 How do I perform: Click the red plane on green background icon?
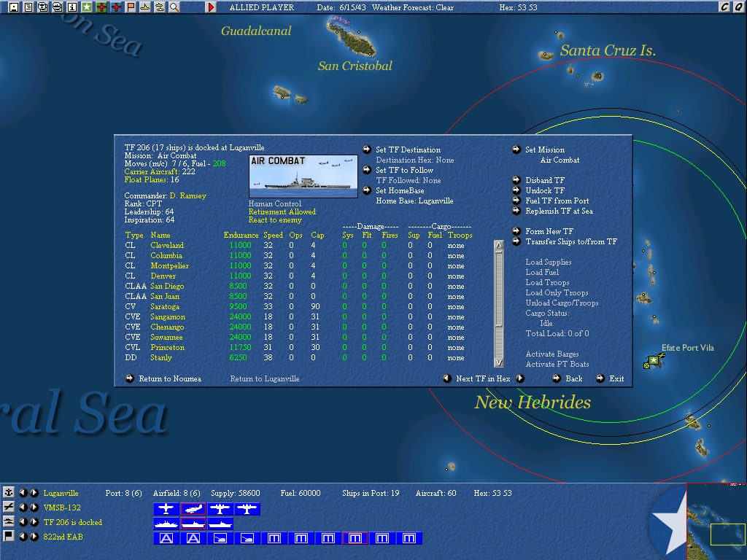(101, 7)
